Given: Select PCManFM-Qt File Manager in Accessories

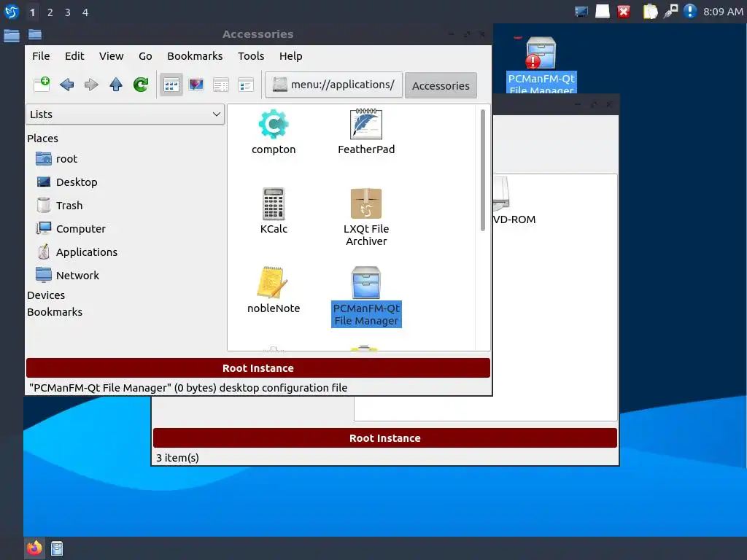Looking at the screenshot, I should tap(366, 297).
